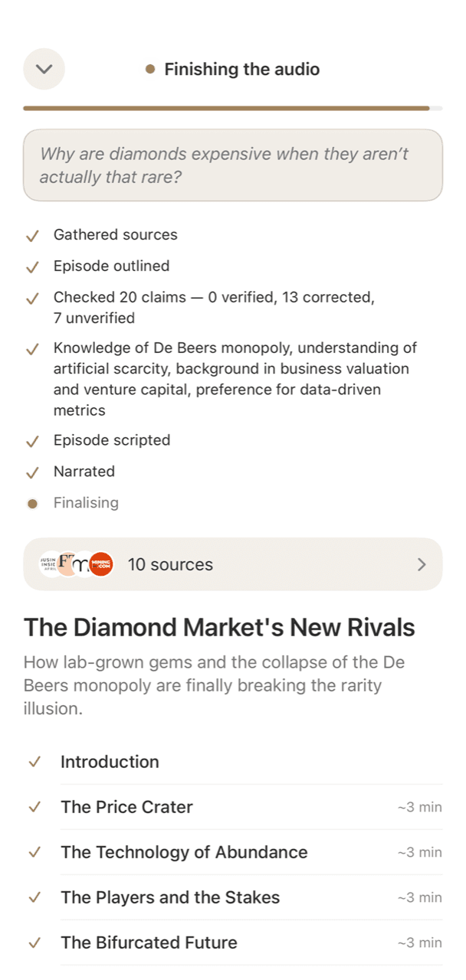Click the source favicons cluster

pyautogui.click(x=76, y=564)
